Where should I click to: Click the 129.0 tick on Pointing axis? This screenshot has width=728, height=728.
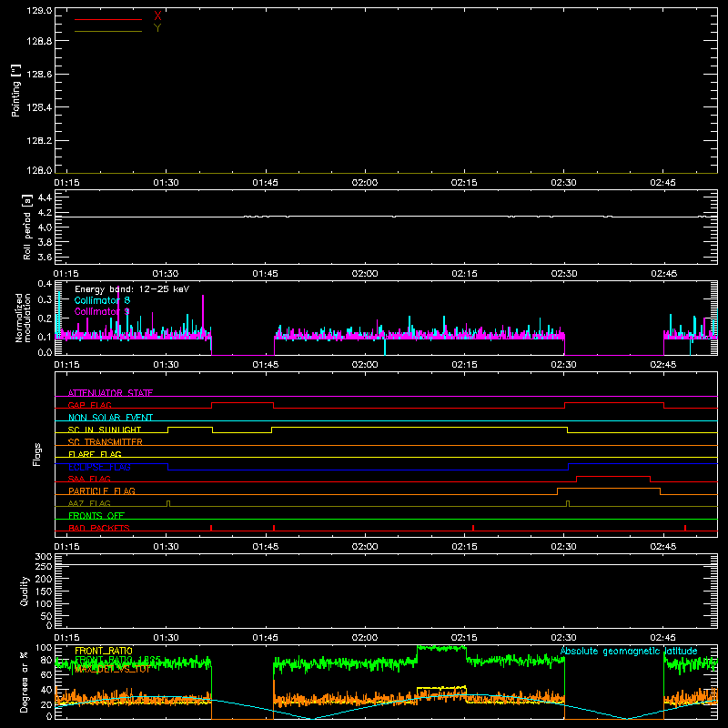pyautogui.click(x=39, y=11)
